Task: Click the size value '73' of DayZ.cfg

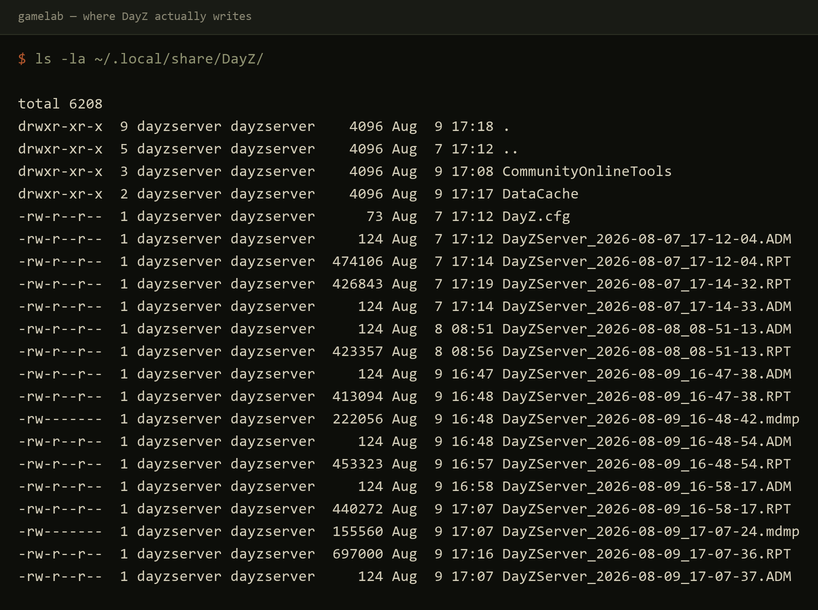Action: tap(375, 216)
